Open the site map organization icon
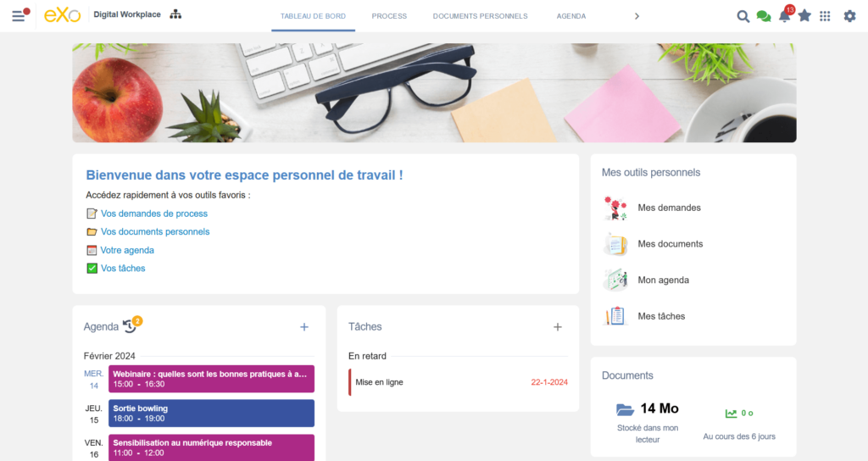 click(x=175, y=14)
